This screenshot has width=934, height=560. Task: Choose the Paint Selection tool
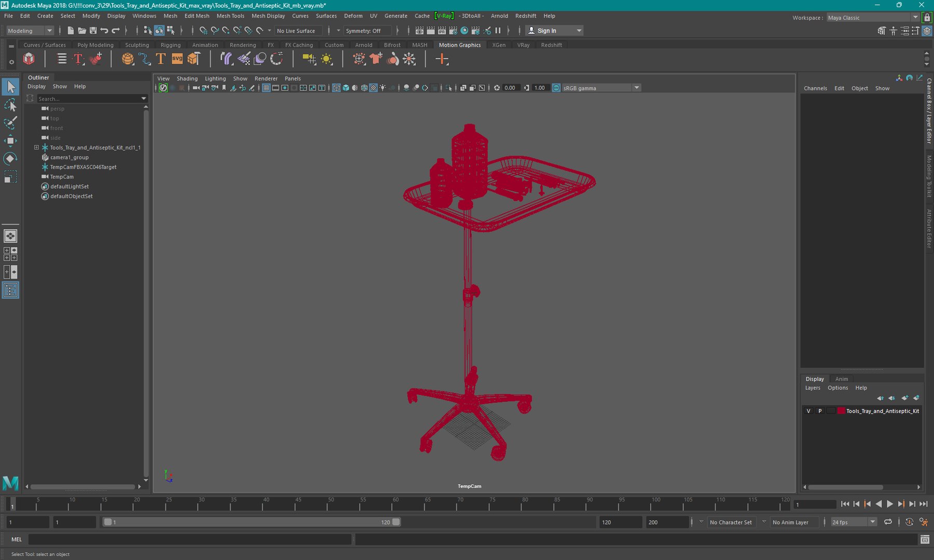(x=10, y=123)
